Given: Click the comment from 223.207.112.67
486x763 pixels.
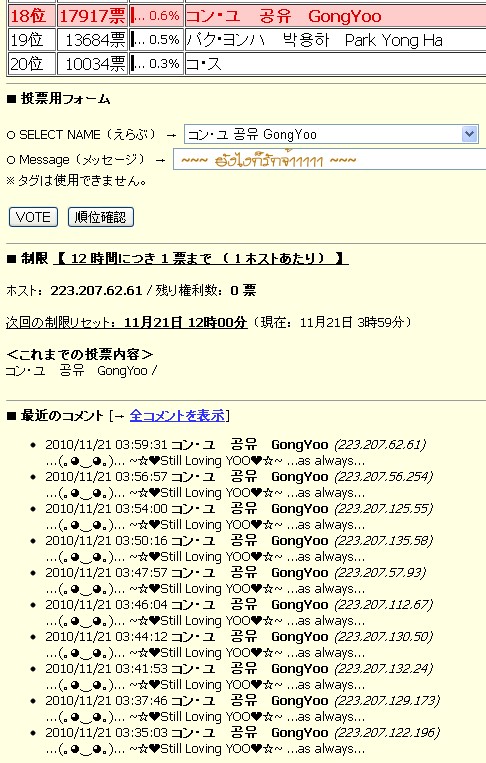Looking at the screenshot, I should coord(238,613).
